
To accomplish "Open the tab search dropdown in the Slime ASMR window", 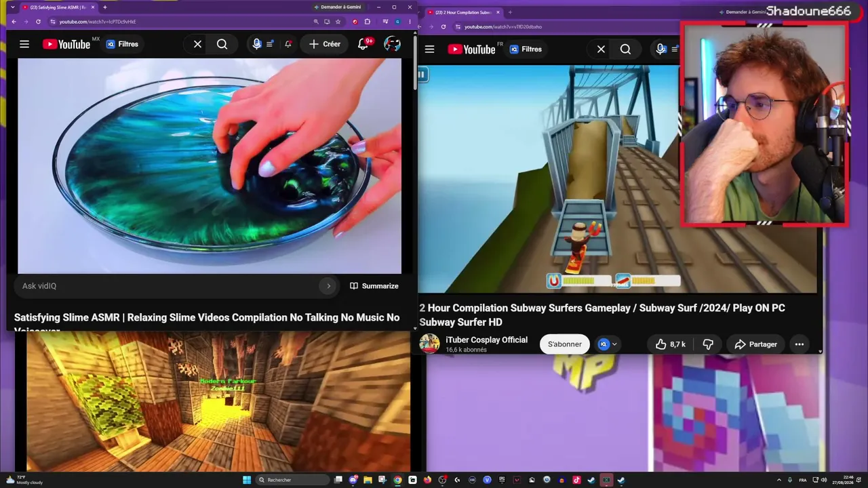I will click(x=12, y=7).
